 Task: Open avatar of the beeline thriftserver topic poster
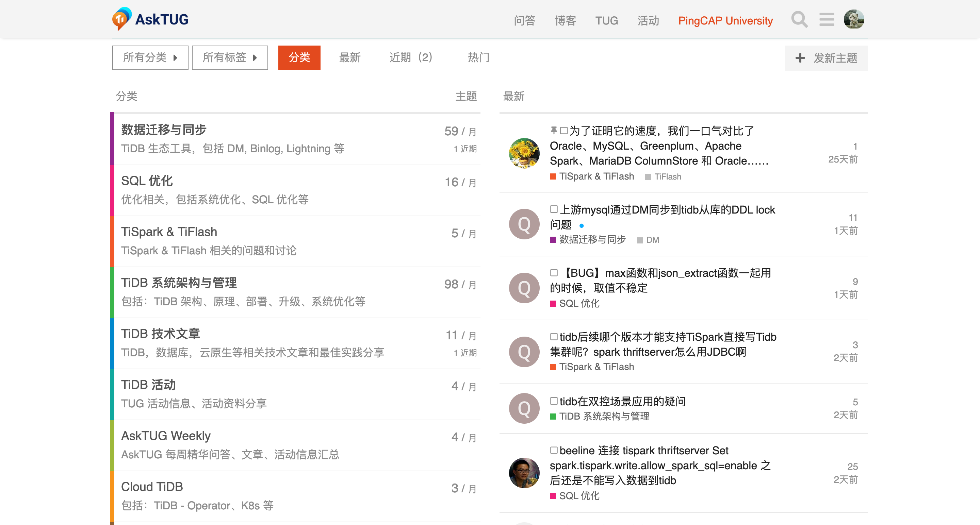pyautogui.click(x=524, y=473)
